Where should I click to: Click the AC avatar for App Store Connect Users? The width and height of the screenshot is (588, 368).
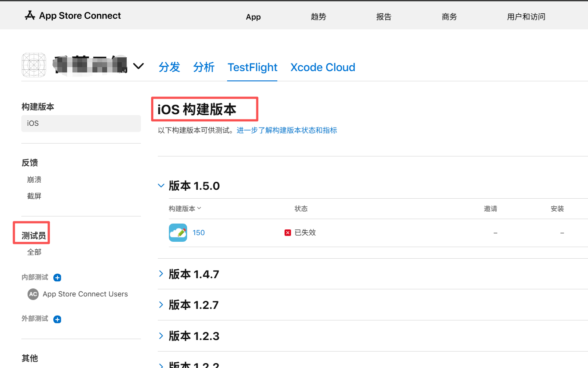point(33,294)
